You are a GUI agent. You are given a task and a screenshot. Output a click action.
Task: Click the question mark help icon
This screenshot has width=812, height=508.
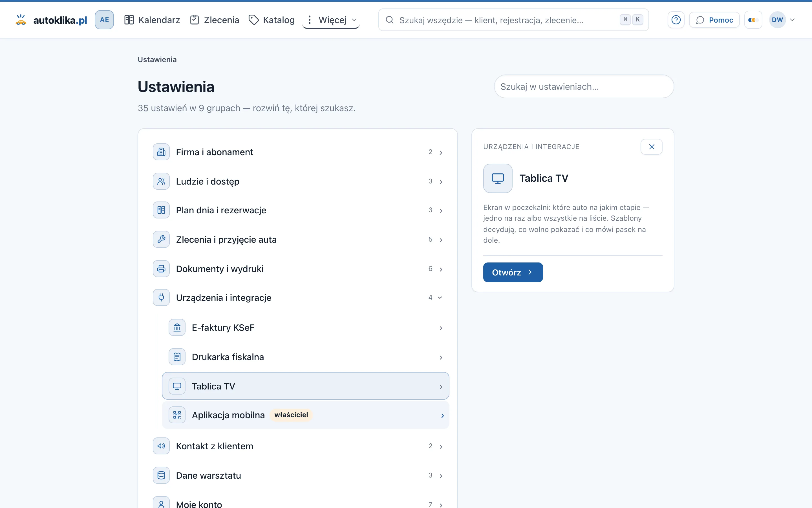[x=676, y=20]
